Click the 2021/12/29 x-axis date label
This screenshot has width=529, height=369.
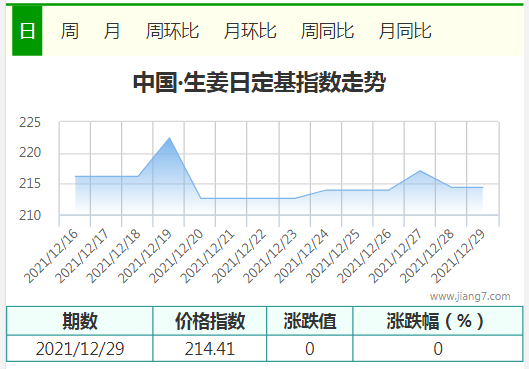point(458,256)
